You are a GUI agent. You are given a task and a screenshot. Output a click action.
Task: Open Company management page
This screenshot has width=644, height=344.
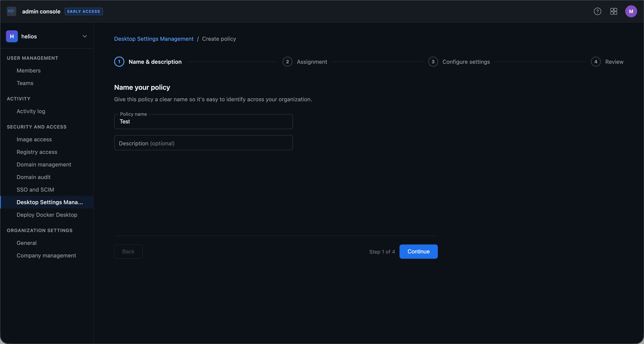click(x=46, y=255)
